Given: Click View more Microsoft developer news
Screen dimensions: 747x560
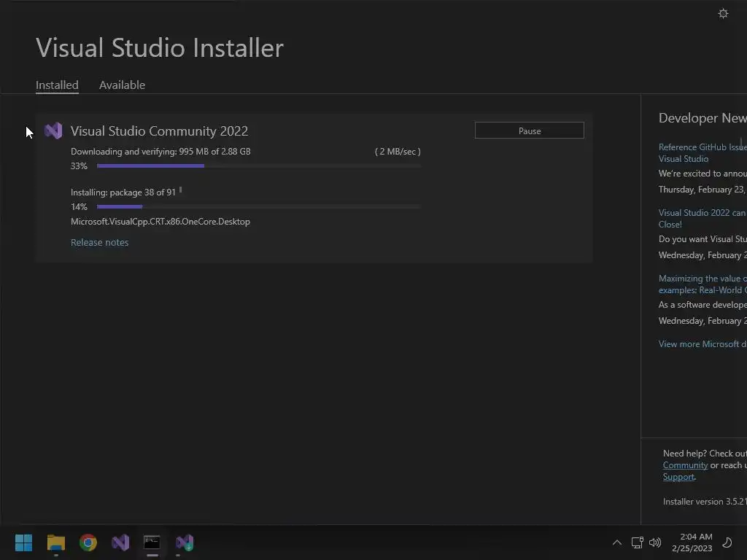Looking at the screenshot, I should pos(703,344).
